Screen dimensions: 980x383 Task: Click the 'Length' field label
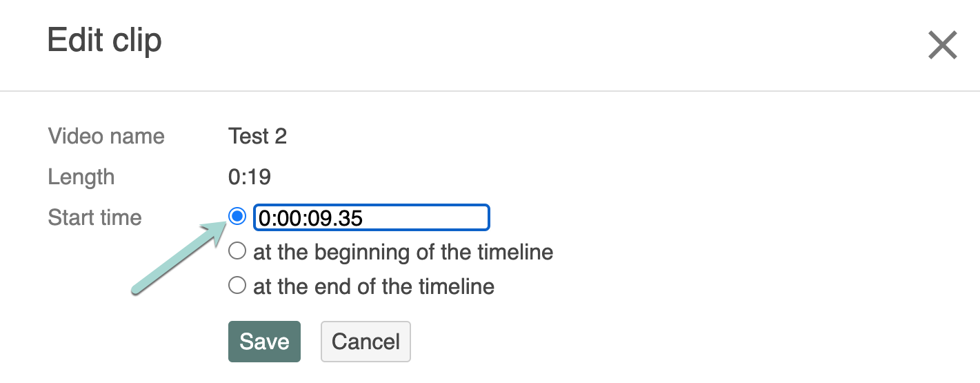coord(81,177)
